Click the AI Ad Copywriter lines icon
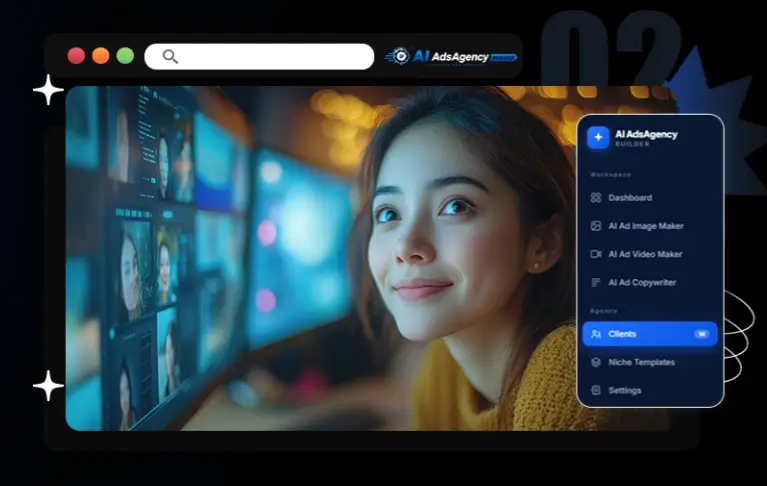Image resolution: width=767 pixels, height=486 pixels. click(595, 283)
